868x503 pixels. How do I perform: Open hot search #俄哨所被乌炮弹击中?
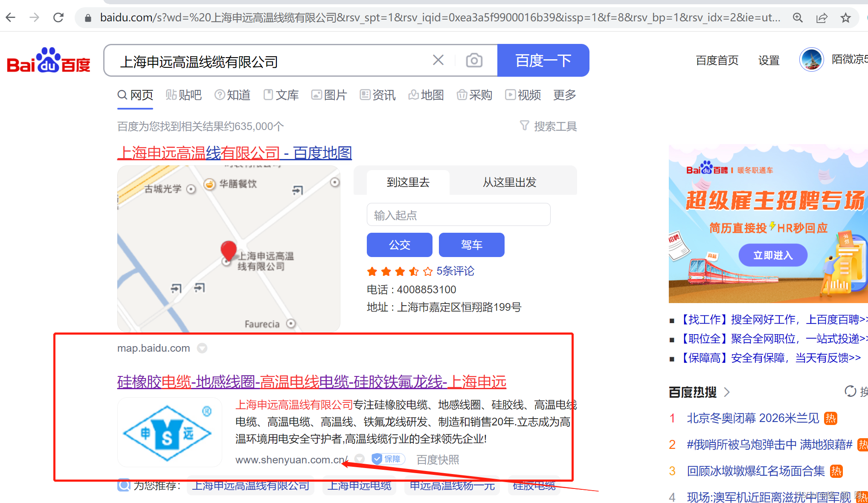769,445
